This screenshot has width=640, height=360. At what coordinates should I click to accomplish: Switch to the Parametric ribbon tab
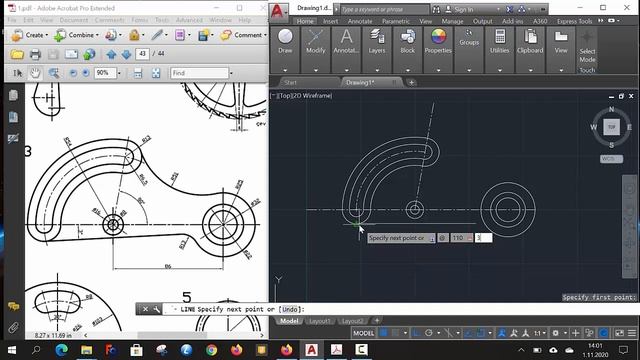pyautogui.click(x=396, y=21)
